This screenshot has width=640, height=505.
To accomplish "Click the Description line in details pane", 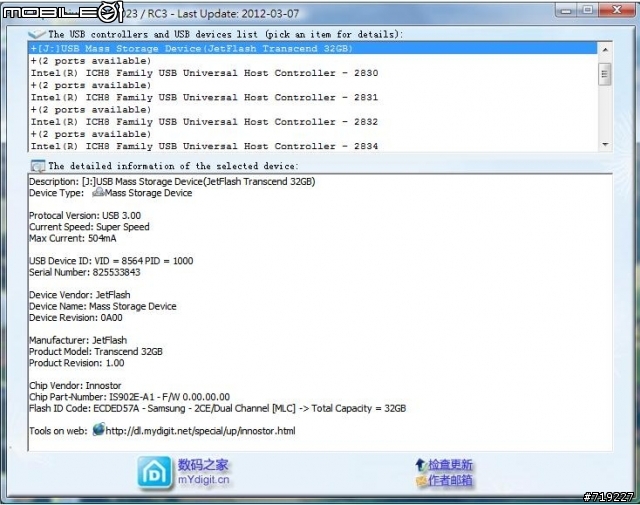I will 172,181.
